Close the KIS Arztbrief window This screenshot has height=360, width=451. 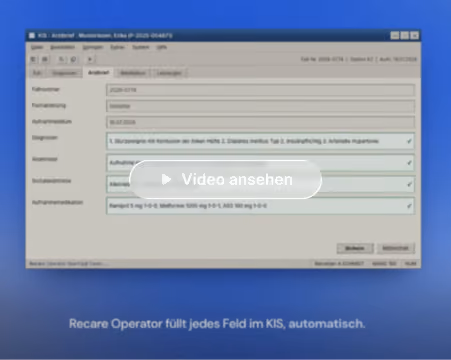click(x=415, y=35)
